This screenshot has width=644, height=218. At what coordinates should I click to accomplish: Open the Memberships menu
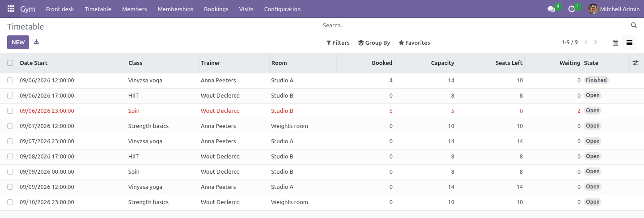coord(175,9)
